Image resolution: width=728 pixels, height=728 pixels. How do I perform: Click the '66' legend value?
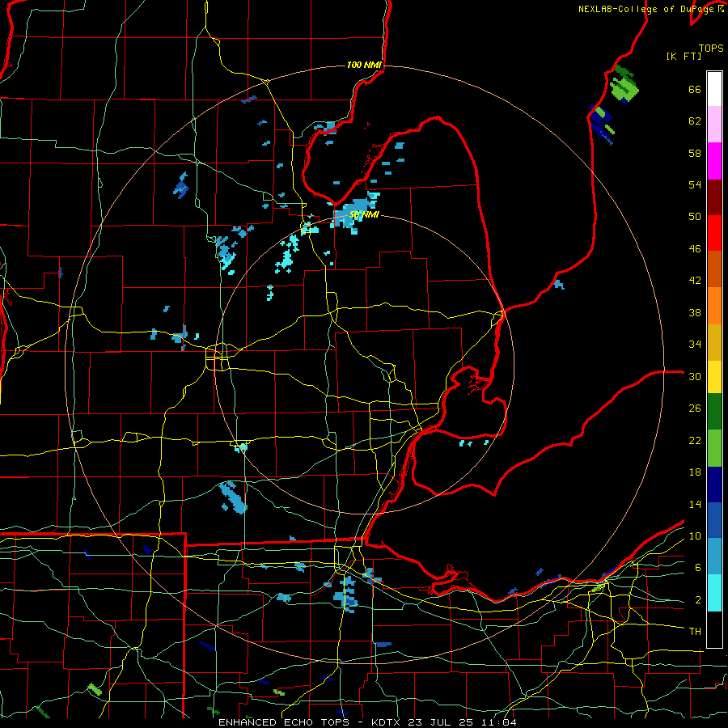click(x=695, y=90)
